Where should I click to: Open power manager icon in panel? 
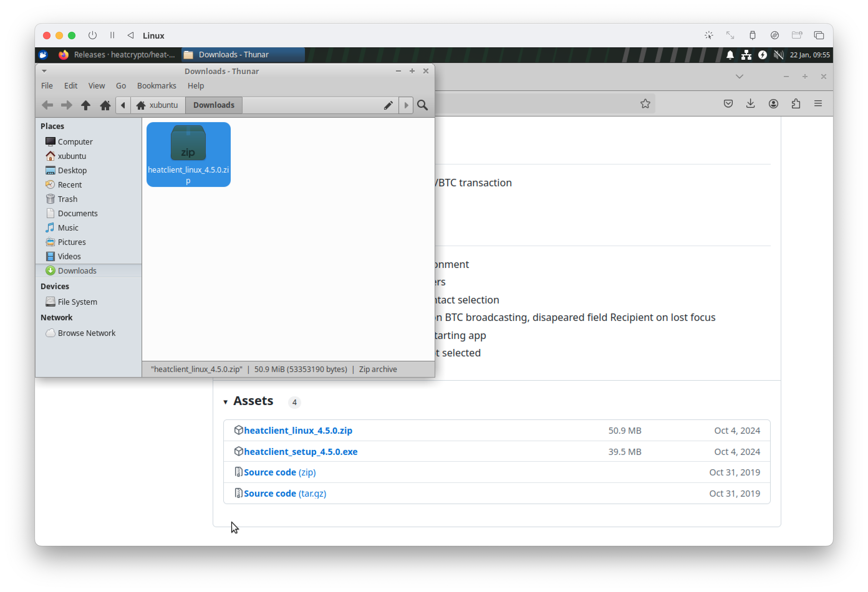coord(762,55)
